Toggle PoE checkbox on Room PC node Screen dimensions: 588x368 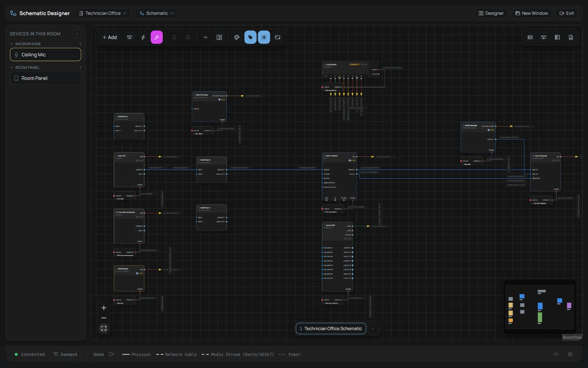[x=137, y=161]
